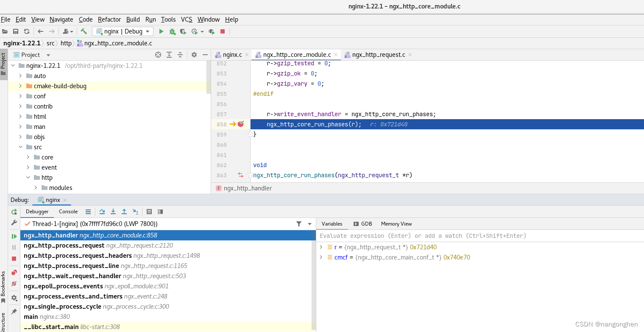Toggle Mute Breakpoints icon
The height and width of the screenshot is (332, 644).
(14, 284)
